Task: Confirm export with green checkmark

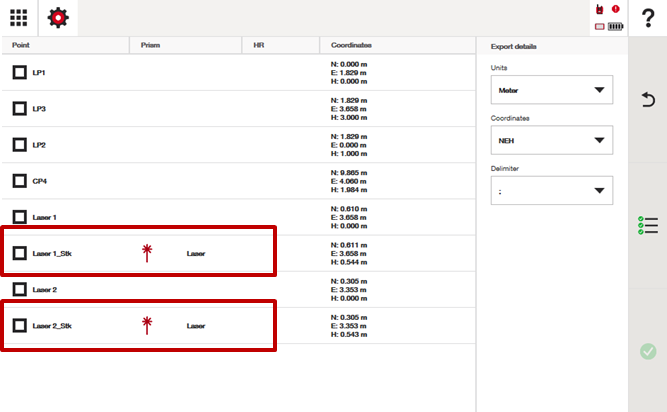Action: pyautogui.click(x=648, y=351)
